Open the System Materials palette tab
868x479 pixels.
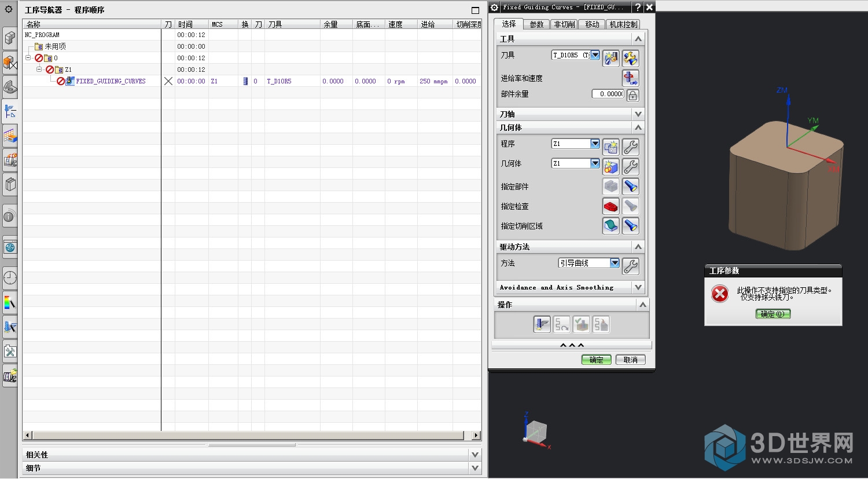pos(10,302)
